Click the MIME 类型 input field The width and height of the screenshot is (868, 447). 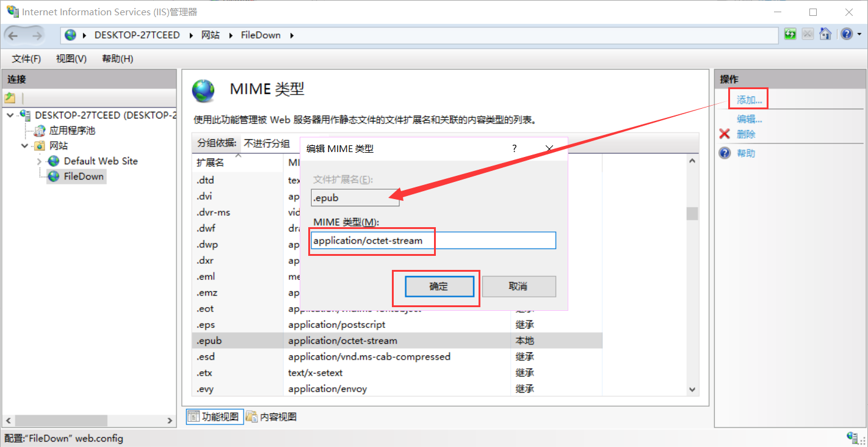point(433,241)
